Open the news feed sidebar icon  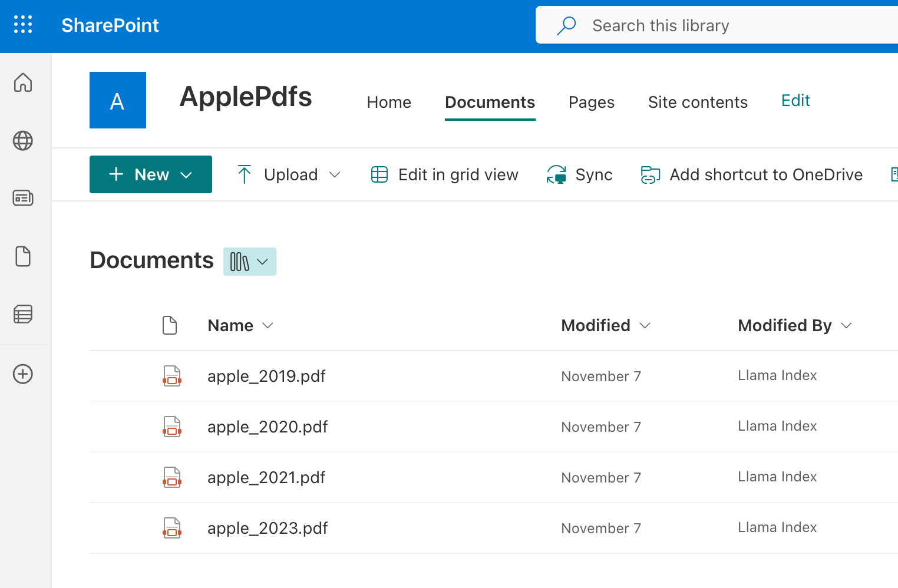click(x=23, y=198)
